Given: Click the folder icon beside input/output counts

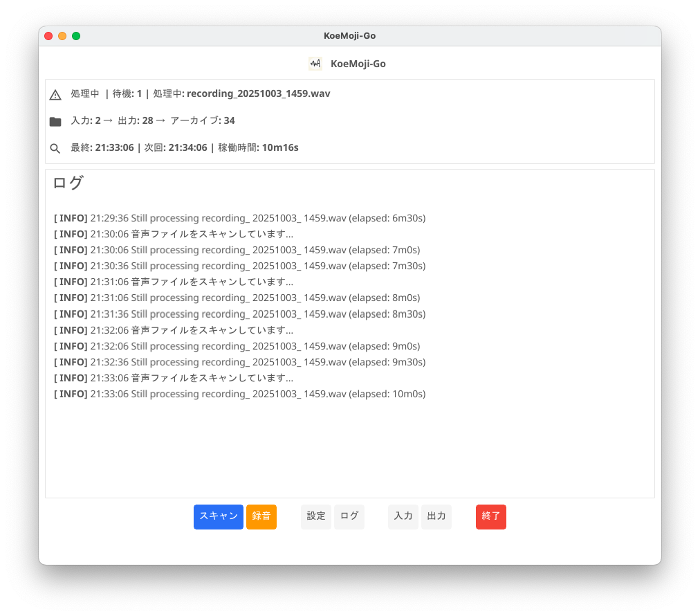Looking at the screenshot, I should [55, 120].
